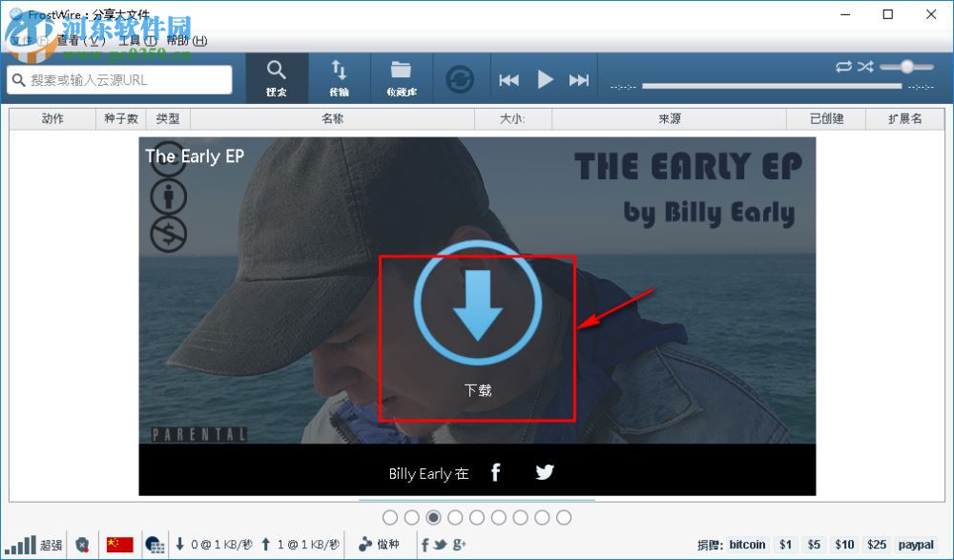This screenshot has width=954, height=560.
Task: Switch to the 传输 transfers tab
Action: tap(339, 78)
